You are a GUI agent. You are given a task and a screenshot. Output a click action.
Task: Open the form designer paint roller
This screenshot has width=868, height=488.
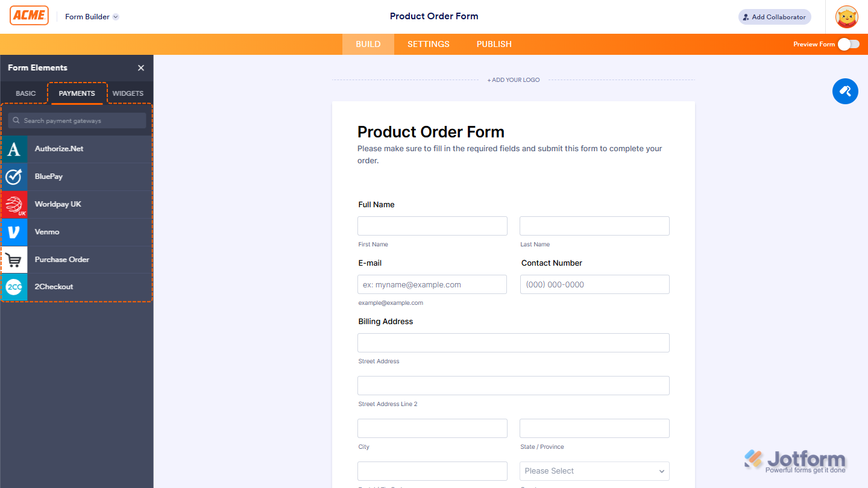(x=845, y=92)
